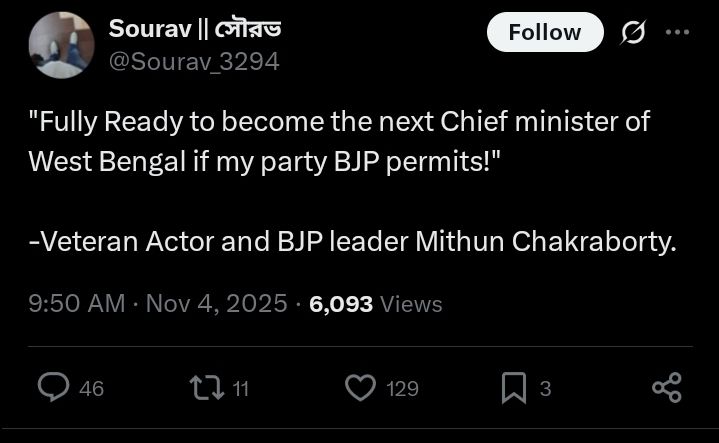This screenshot has height=443, width=719.
Task: Click the bookmark count 3
Action: tap(545, 388)
